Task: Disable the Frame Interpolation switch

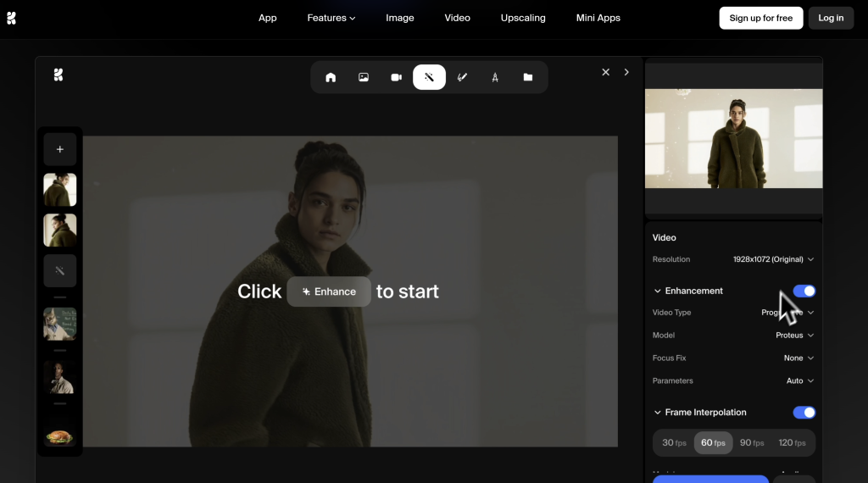Action: click(x=804, y=413)
